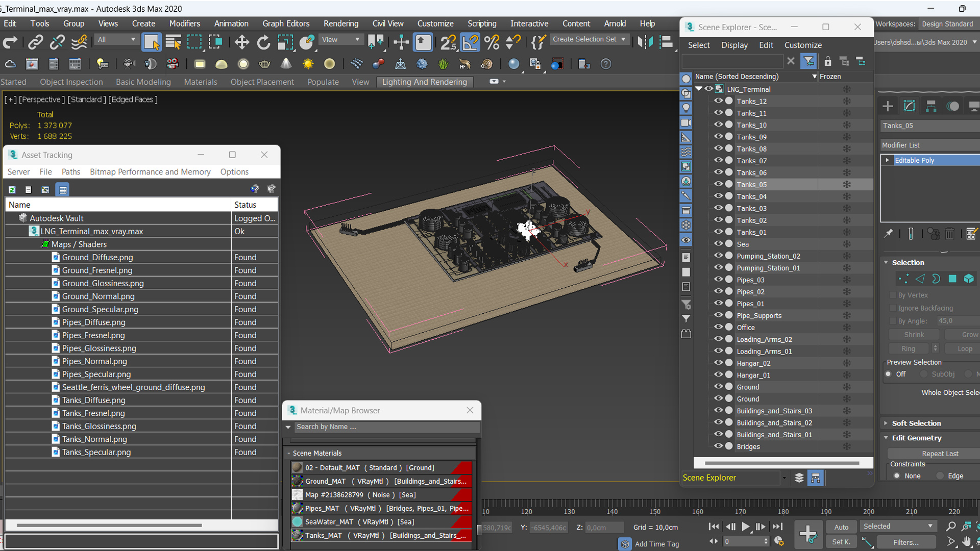Hide the Sea object

[718, 244]
